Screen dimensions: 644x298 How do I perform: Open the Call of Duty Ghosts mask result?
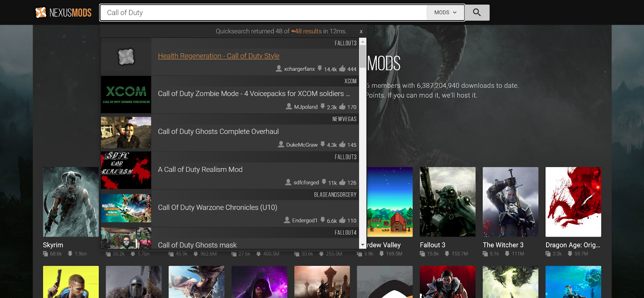(197, 245)
